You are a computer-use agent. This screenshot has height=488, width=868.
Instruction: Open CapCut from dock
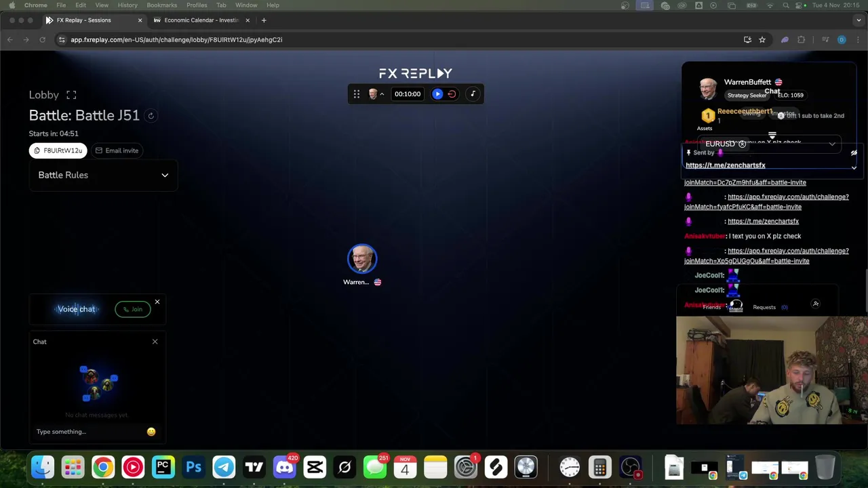point(315,467)
